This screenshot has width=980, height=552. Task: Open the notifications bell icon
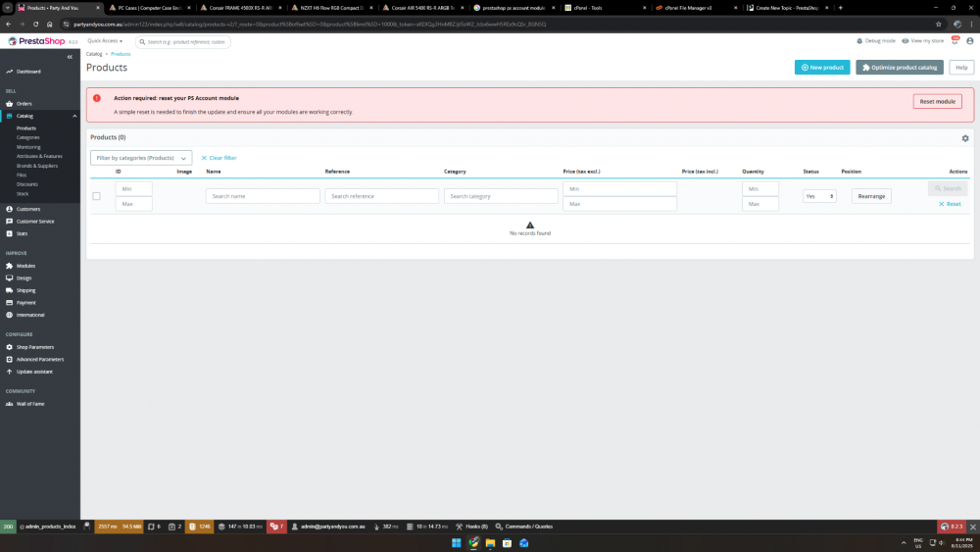tap(955, 40)
